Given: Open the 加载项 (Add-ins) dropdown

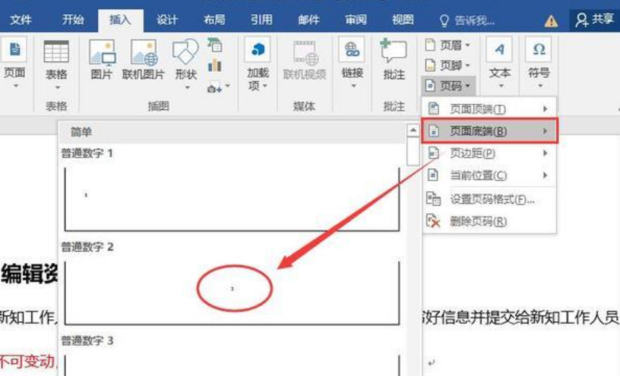Looking at the screenshot, I should tap(258, 63).
